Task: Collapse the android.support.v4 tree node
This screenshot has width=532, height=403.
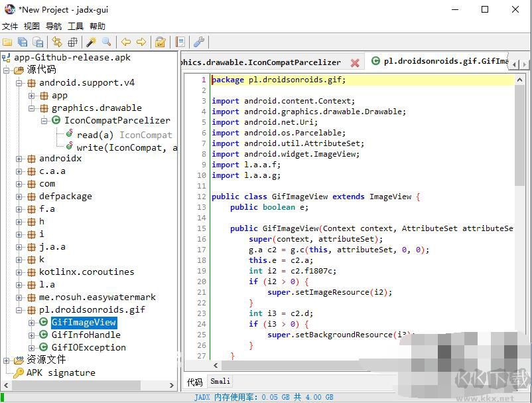Action: [x=19, y=83]
